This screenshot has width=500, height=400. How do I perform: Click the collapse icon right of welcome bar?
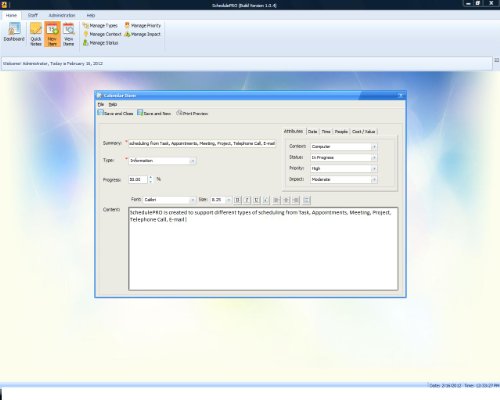point(496,60)
